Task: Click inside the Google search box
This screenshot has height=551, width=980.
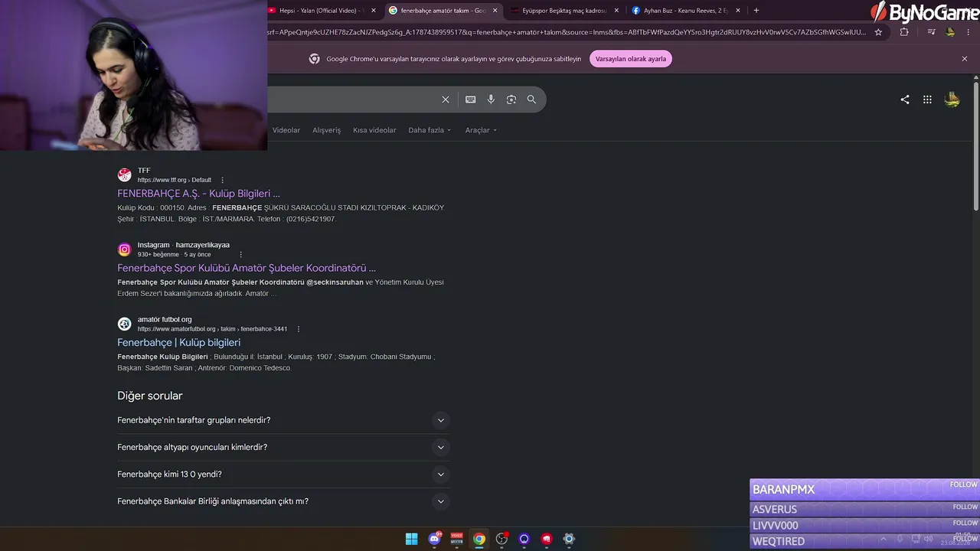Action: click(x=352, y=99)
